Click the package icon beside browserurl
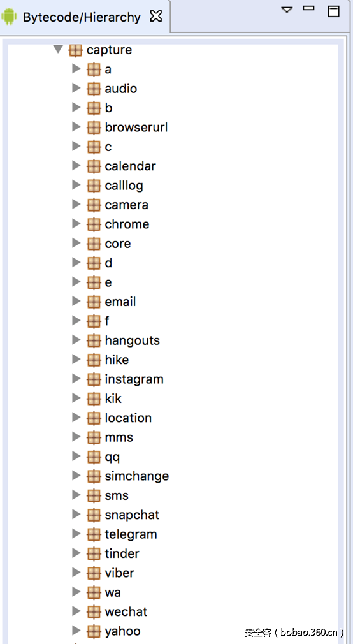The image size is (353, 644). pos(94,128)
